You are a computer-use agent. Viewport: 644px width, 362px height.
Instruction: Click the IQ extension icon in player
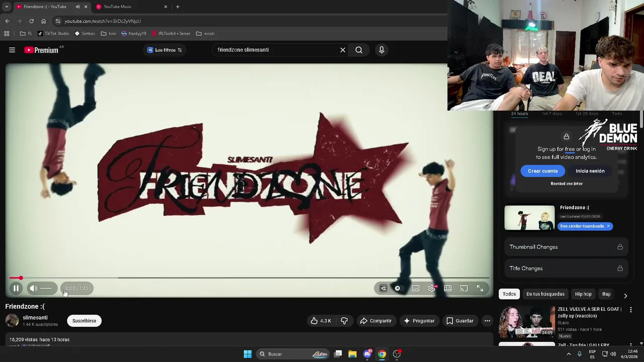(x=383, y=289)
